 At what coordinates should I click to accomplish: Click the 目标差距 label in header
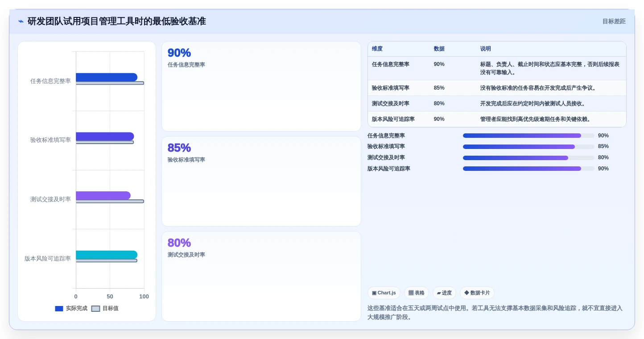coord(614,21)
